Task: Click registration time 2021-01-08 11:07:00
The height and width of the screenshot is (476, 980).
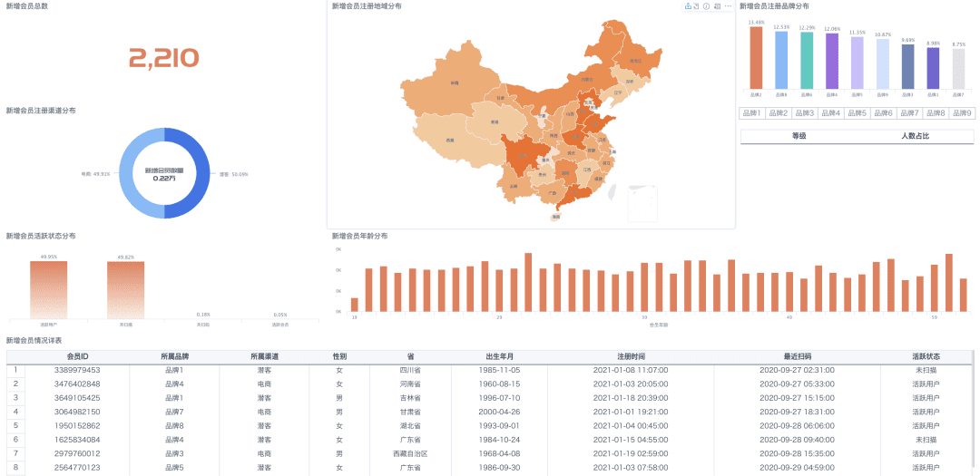Action: pyautogui.click(x=631, y=370)
